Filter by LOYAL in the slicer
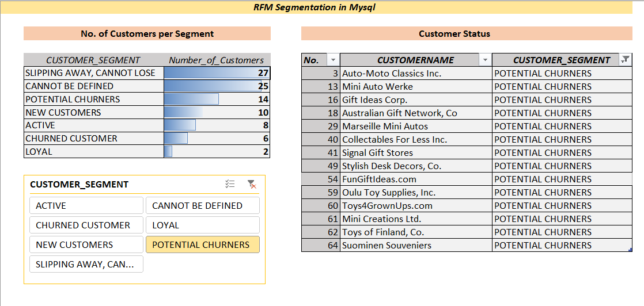The width and height of the screenshot is (644, 306). (x=202, y=225)
